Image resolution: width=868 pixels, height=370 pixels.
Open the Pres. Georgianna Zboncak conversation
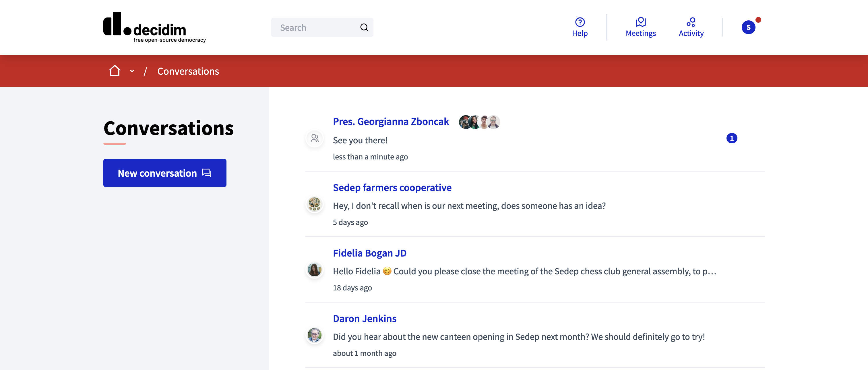point(391,121)
